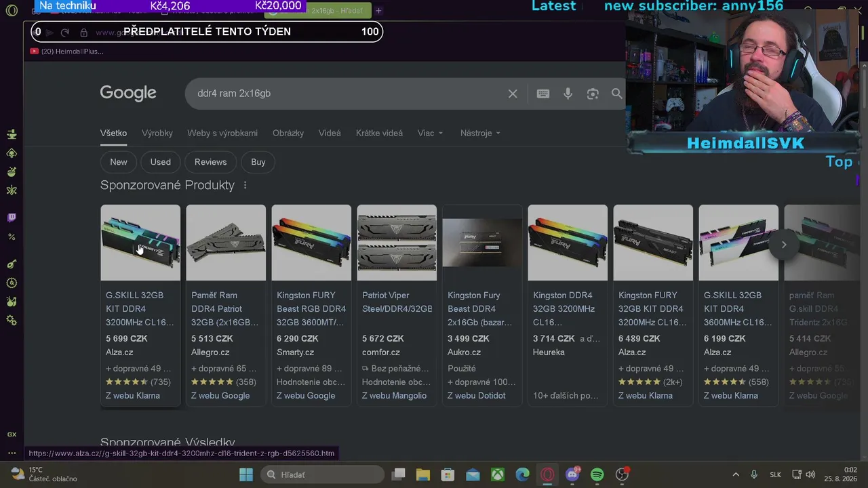Open G.SKILL 3600MHz 6 199 CZK image
The image size is (868, 488).
click(x=738, y=243)
